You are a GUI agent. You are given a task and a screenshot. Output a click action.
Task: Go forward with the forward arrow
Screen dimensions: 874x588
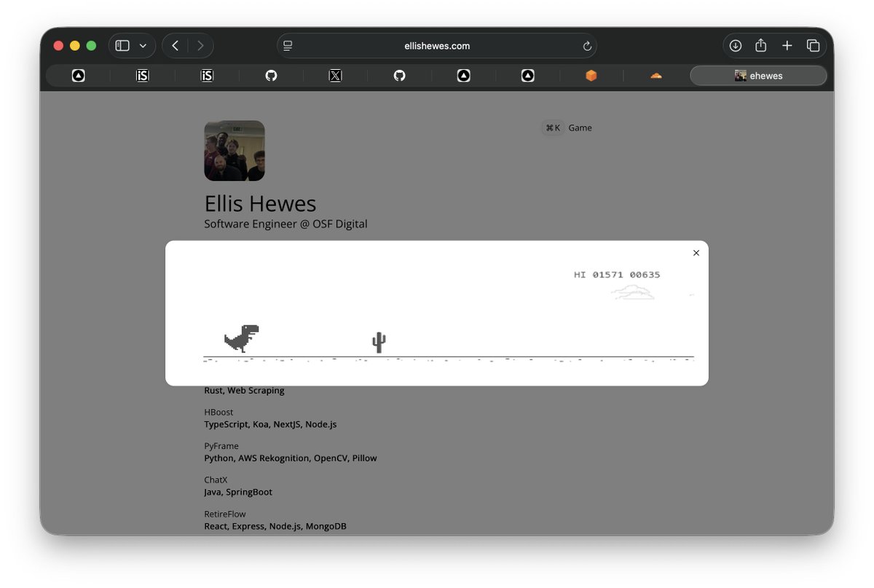(200, 46)
